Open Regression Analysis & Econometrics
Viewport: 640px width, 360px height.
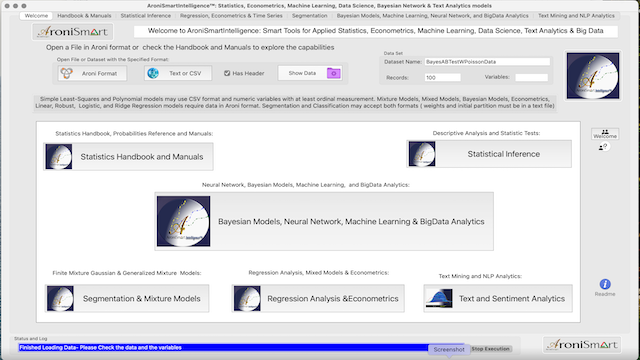pos(318,298)
